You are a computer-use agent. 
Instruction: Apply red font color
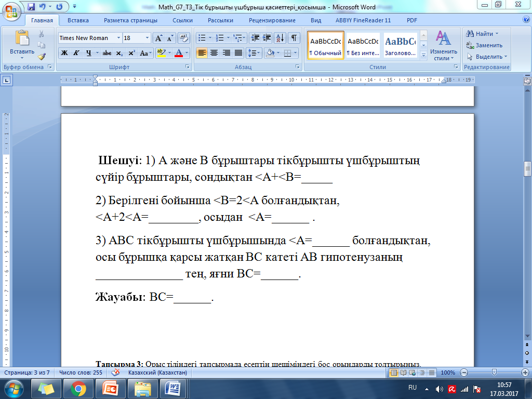tap(179, 53)
